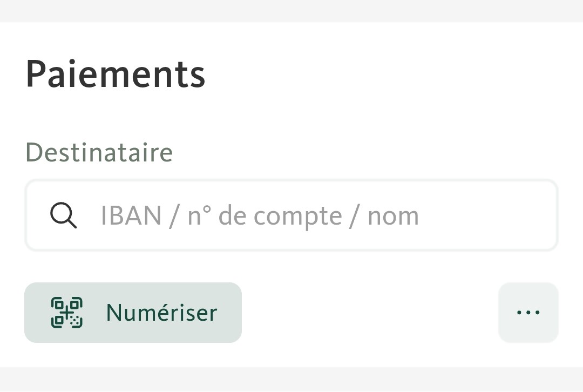Open the three-dot more options button

pyautogui.click(x=528, y=313)
